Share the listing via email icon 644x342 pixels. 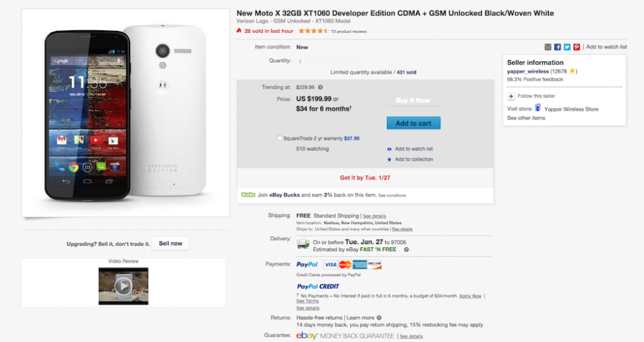point(548,47)
